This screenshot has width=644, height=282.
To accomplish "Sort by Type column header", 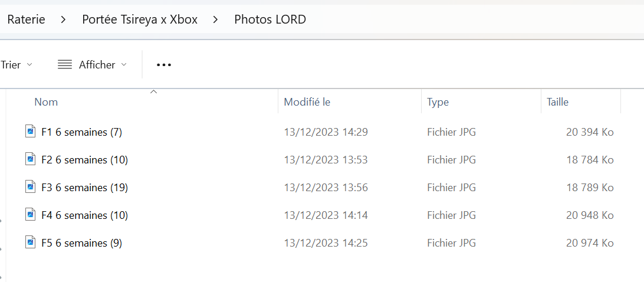I will [438, 102].
